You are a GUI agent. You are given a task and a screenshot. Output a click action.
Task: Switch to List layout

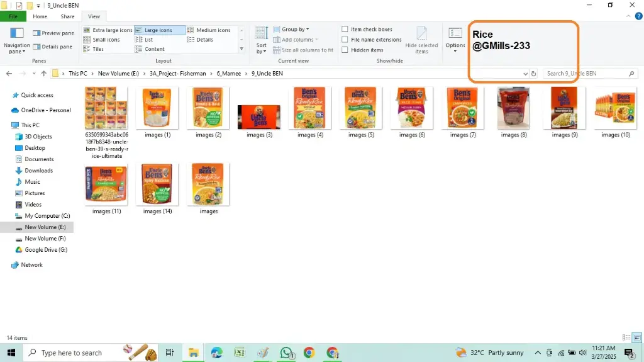[x=144, y=40]
